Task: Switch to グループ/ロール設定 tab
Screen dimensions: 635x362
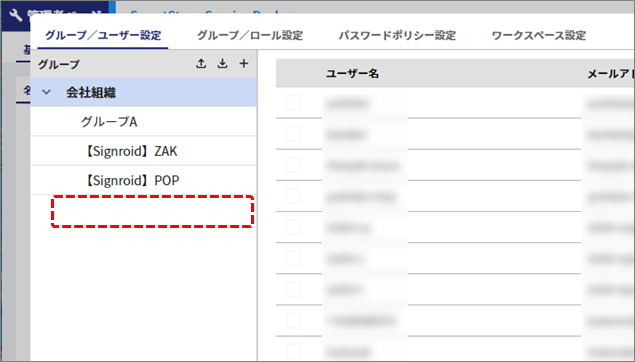Action: coord(250,35)
